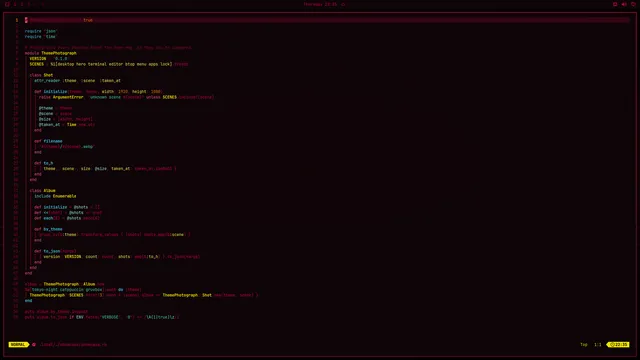Click the 'tokyo-night catppuccin gruvbox' line
Image resolution: width=640 pixels, height=360 pixels.
[x=83, y=290]
